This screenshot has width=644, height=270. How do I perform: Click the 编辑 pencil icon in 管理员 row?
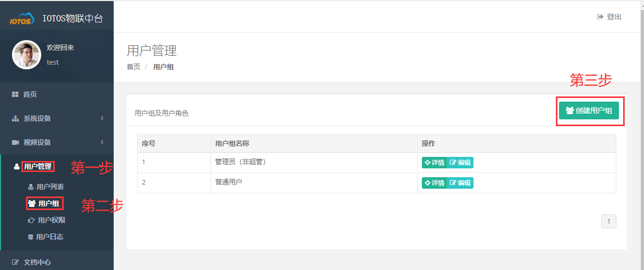[x=453, y=163]
